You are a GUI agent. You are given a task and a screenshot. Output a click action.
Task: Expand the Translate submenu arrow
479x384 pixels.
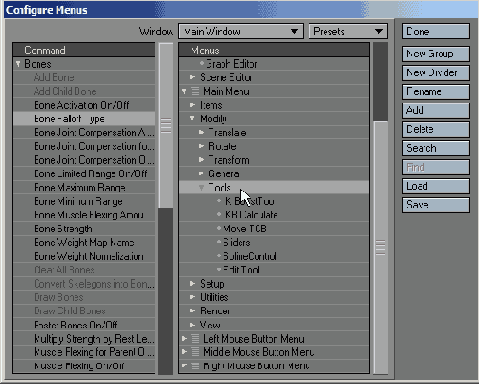[x=201, y=133]
